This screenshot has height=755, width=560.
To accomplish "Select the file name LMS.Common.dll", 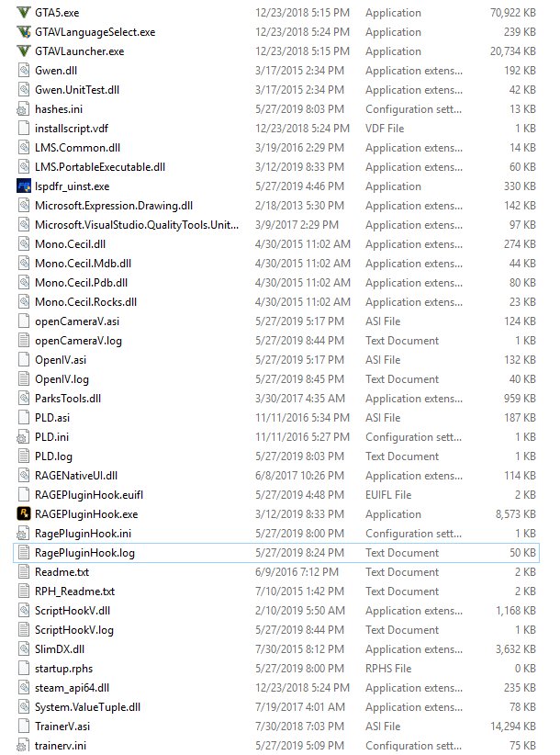I will (x=77, y=148).
